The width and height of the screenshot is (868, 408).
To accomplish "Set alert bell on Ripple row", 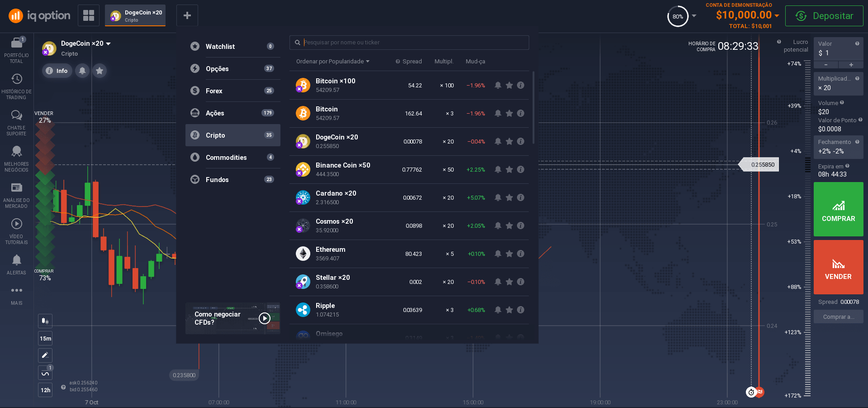I will coord(498,310).
